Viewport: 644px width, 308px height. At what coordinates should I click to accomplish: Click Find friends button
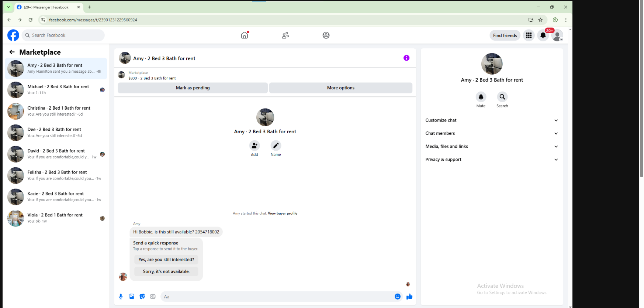pos(505,35)
